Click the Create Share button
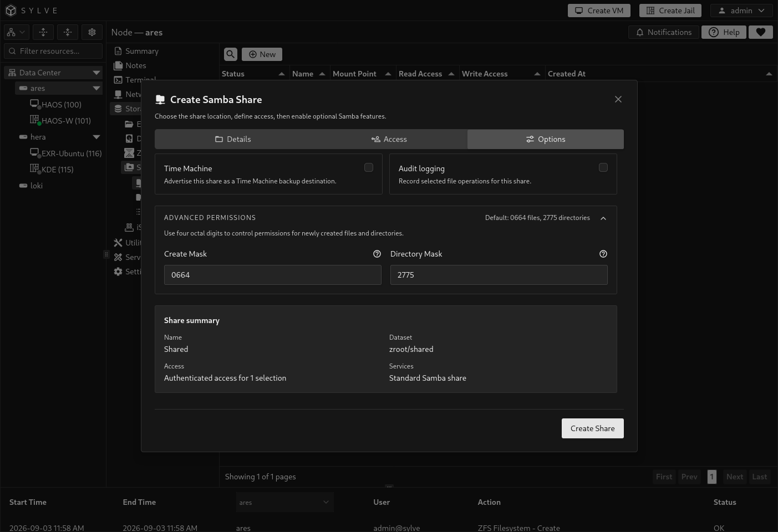 593,428
